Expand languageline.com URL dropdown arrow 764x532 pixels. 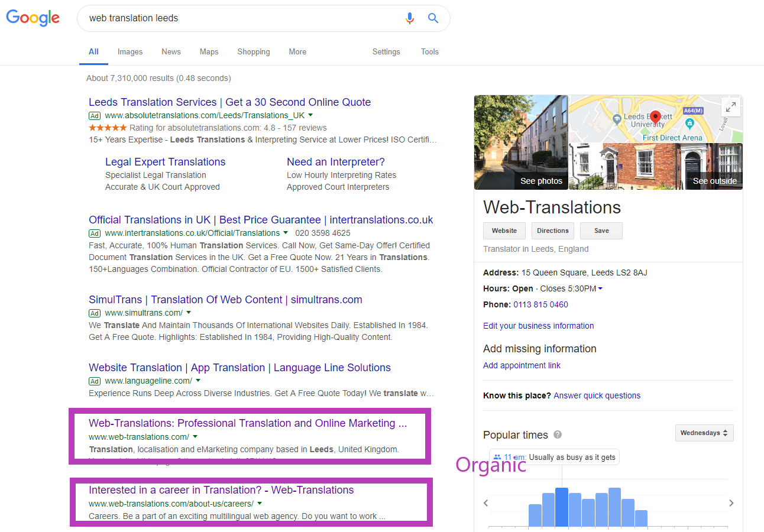pos(198,381)
